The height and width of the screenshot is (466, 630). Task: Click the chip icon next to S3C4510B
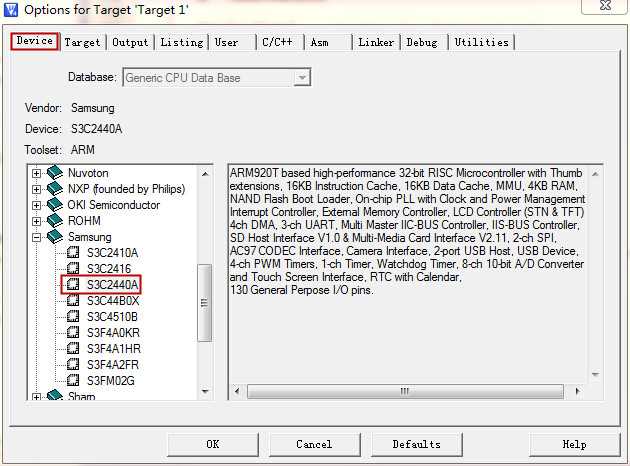coord(73,317)
